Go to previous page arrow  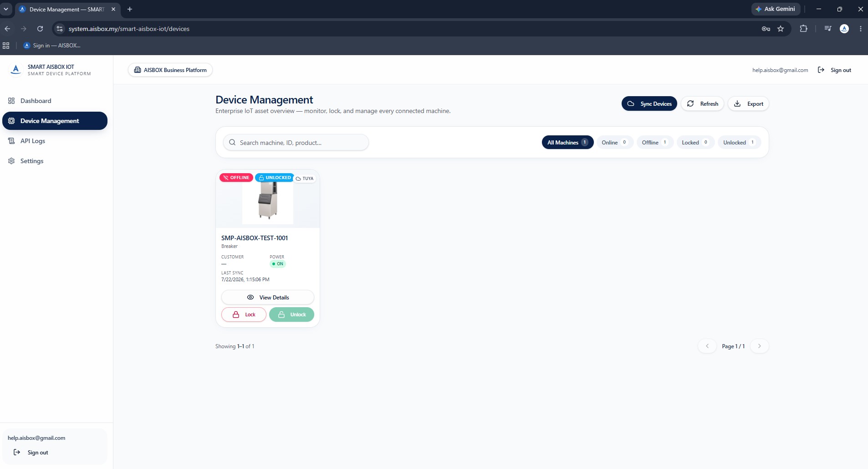[707, 346]
